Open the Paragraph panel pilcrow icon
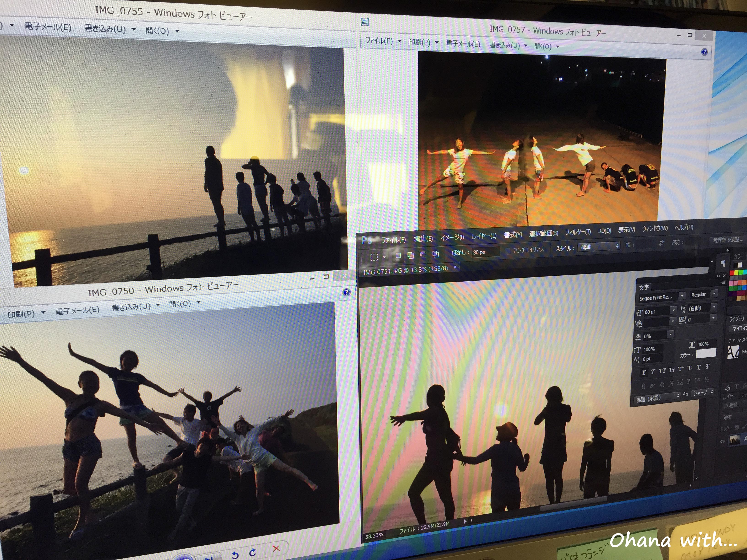Image resolution: width=747 pixels, height=560 pixels. pos(723,264)
